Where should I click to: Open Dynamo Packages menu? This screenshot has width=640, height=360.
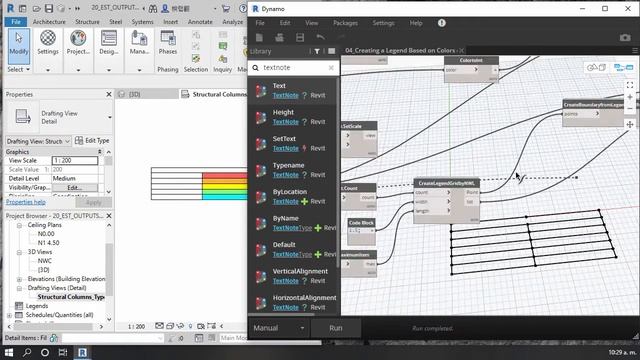345,23
